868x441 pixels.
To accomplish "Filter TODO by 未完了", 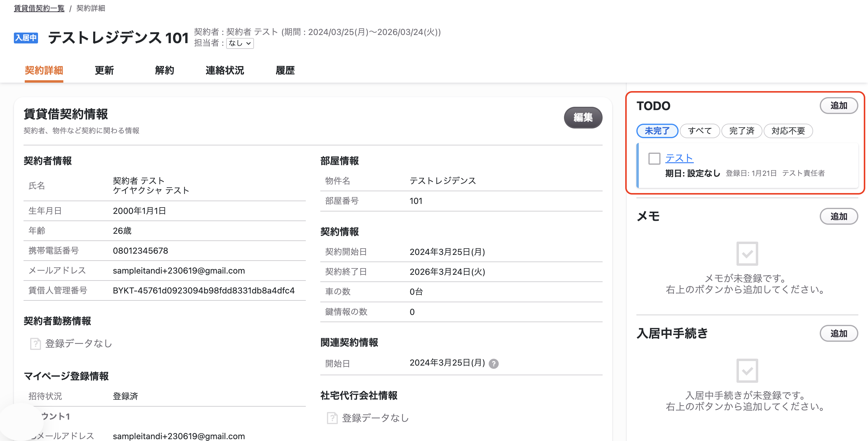I will coord(657,131).
